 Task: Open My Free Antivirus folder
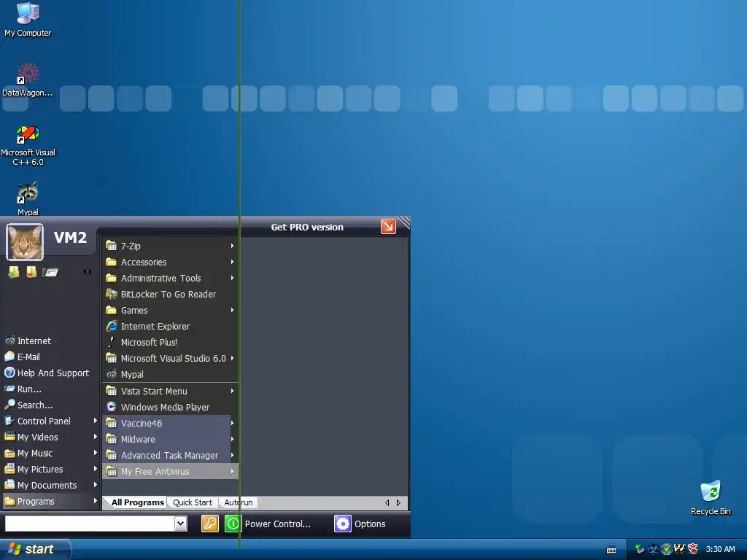[x=170, y=472]
